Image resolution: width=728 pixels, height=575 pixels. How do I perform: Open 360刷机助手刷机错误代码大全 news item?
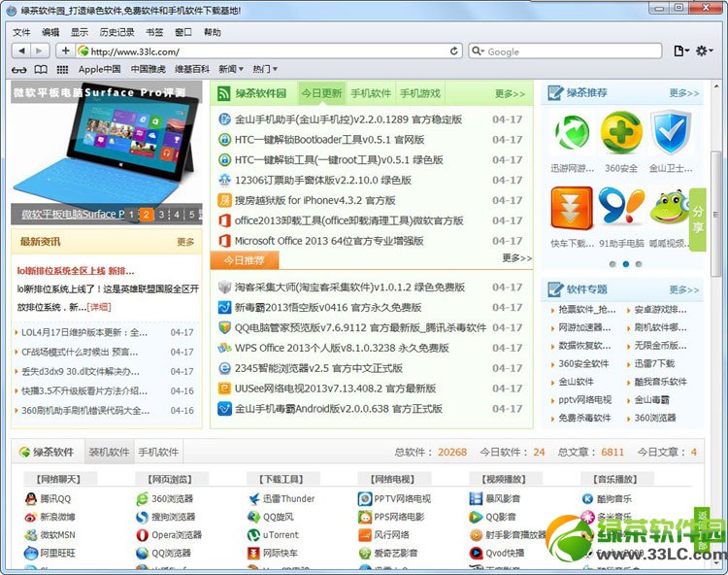pyautogui.click(x=85, y=411)
